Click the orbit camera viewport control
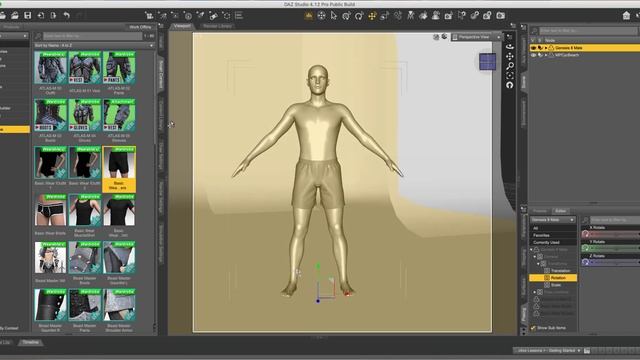This screenshot has width=640, height=360. pos(510,46)
